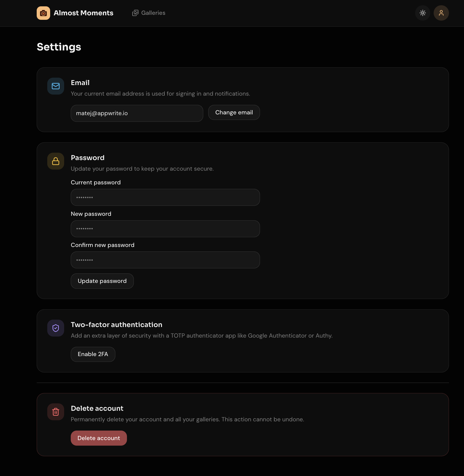Viewport: 464px width, 476px height.
Task: Click the purple shield 2FA icon
Action: (55, 328)
